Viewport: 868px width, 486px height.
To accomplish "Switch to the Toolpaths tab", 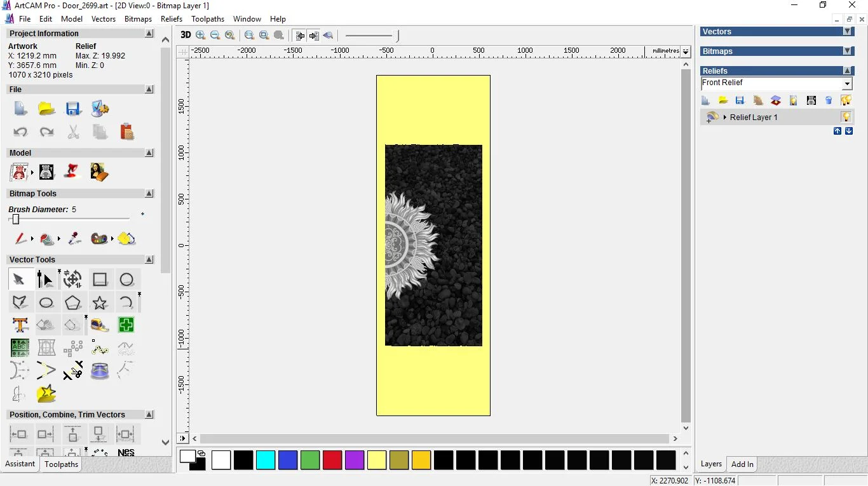I will tap(61, 464).
